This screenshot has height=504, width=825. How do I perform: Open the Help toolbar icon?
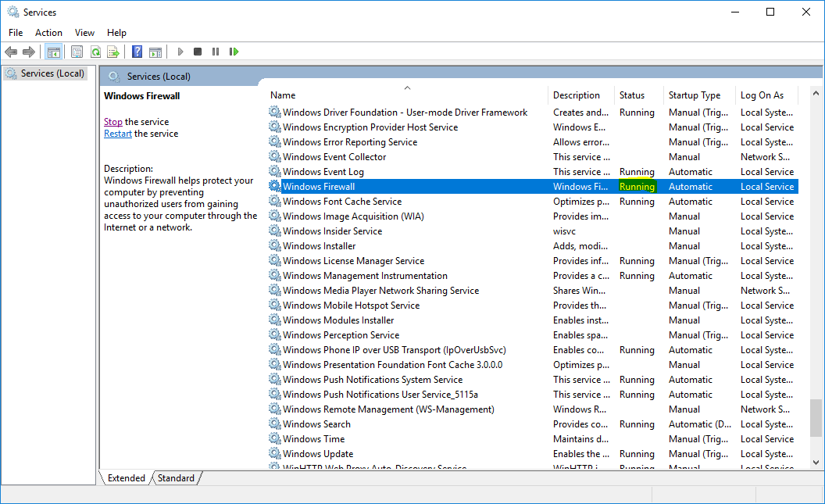coord(137,52)
